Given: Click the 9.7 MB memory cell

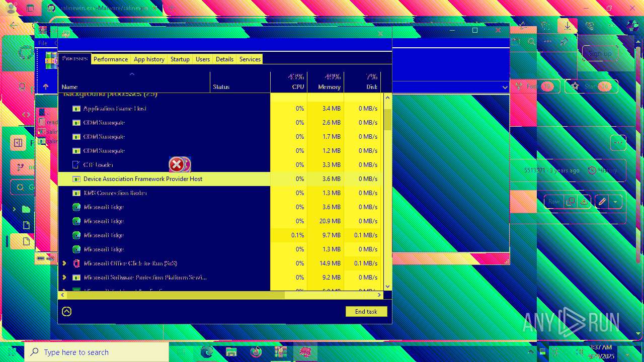Looking at the screenshot, I should (326, 235).
